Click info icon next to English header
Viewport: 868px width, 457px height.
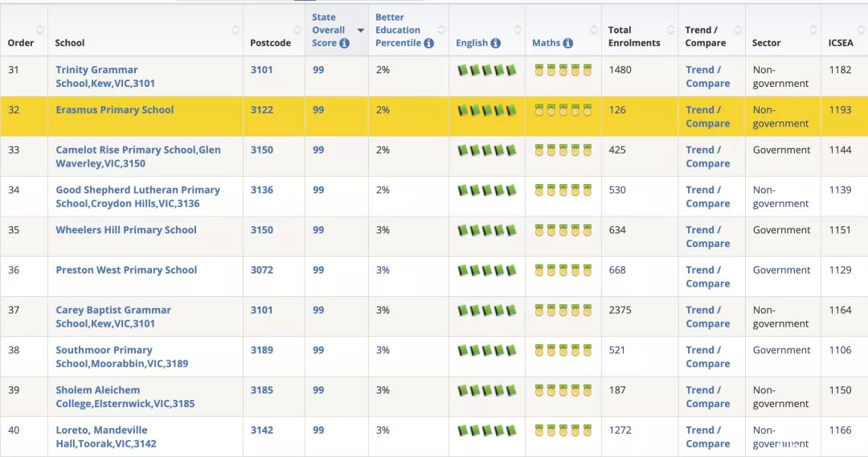coord(495,43)
